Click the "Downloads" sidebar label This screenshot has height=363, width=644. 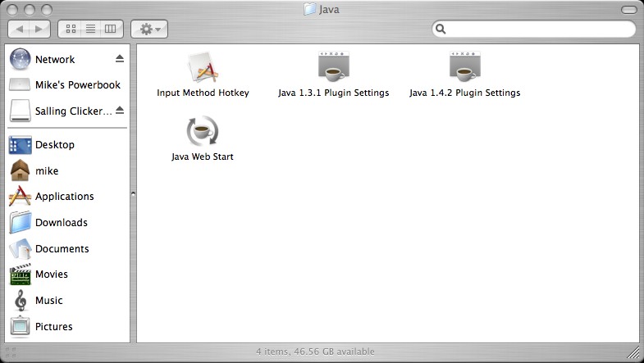click(62, 222)
